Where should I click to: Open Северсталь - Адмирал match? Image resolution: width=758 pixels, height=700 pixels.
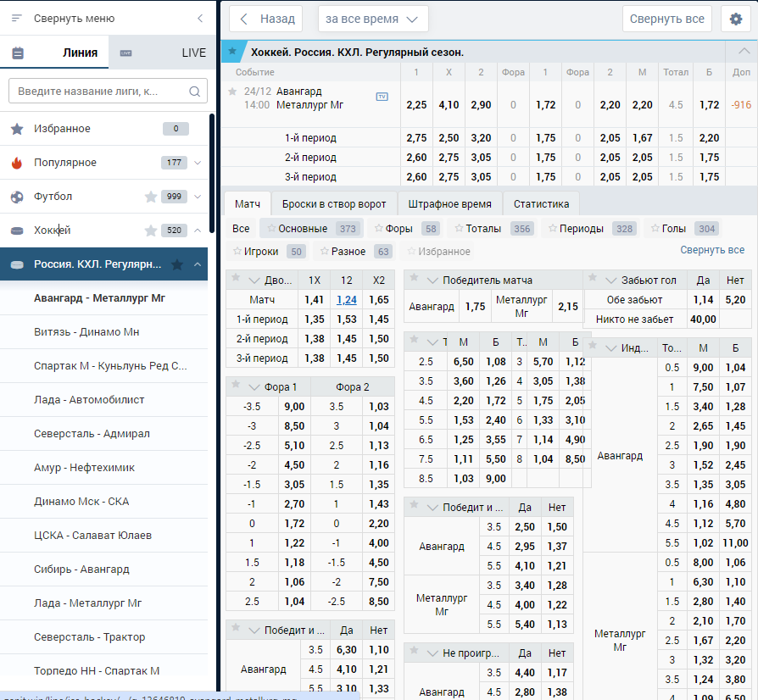pos(104,433)
